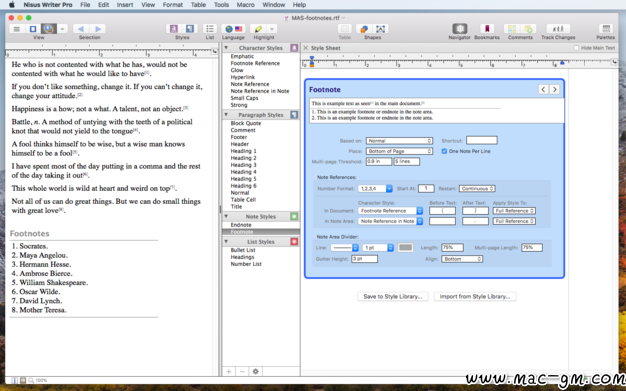This screenshot has width=626, height=391.
Task: Open style list gear menu
Action: [x=256, y=371]
